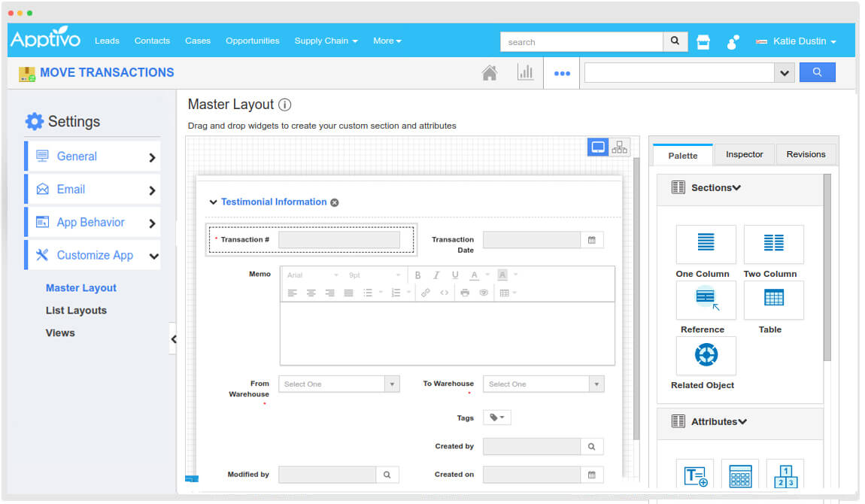Switch to the Inspector tab
The height and width of the screenshot is (504, 865).
coord(744,154)
